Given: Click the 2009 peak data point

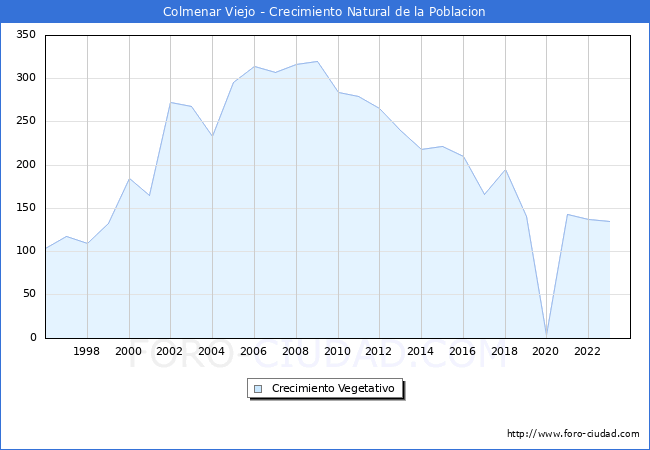Looking at the screenshot, I should tap(317, 61).
